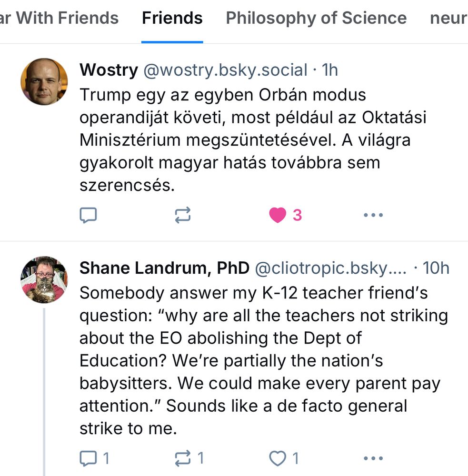
Task: Reply to Wostry's post
Action: pos(88,216)
